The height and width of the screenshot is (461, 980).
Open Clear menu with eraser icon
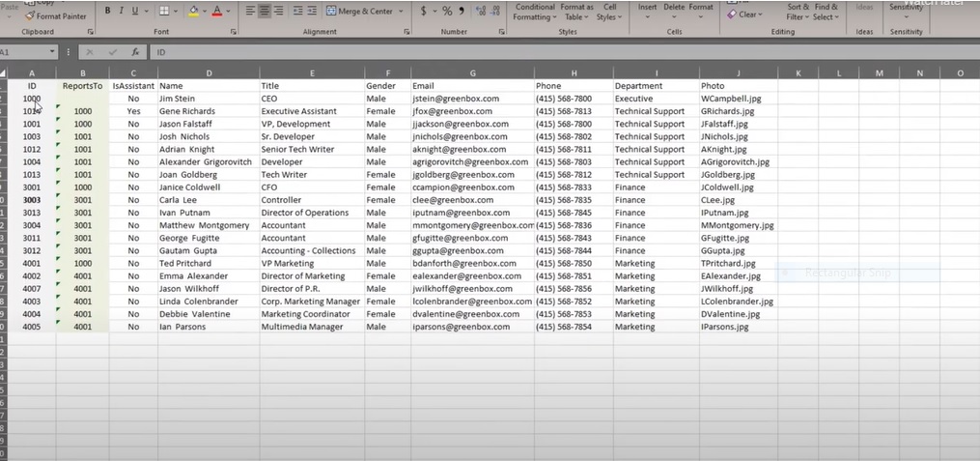[x=744, y=14]
